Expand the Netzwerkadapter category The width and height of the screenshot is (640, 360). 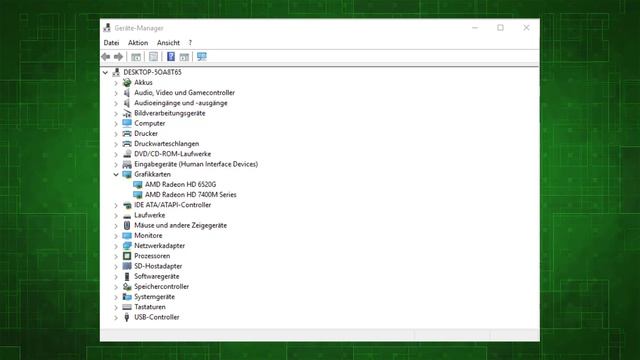tap(116, 246)
